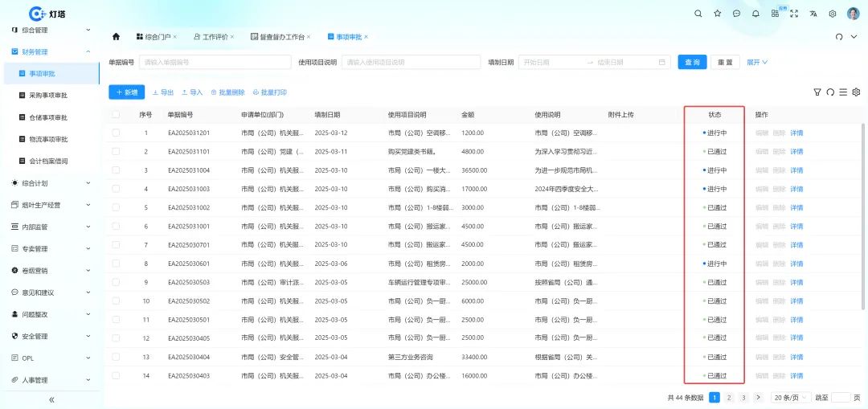The width and height of the screenshot is (868, 409).
Task: Open the date picker calendar icon
Action: 661,63
